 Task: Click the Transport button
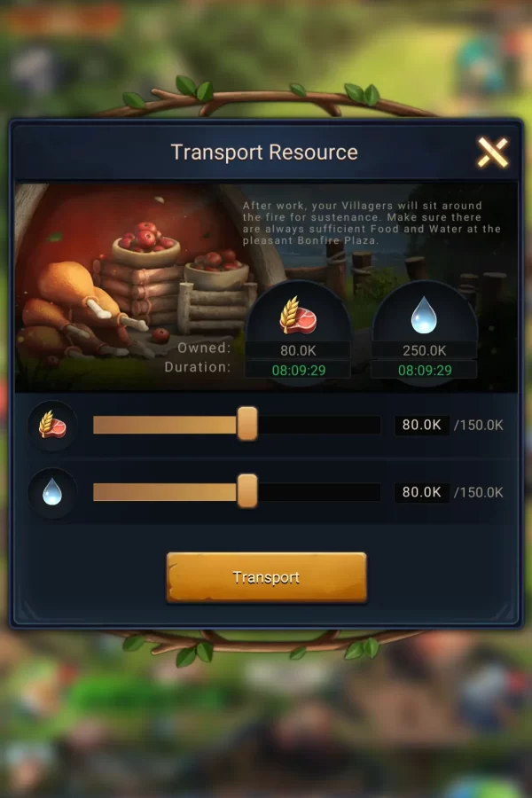266,577
